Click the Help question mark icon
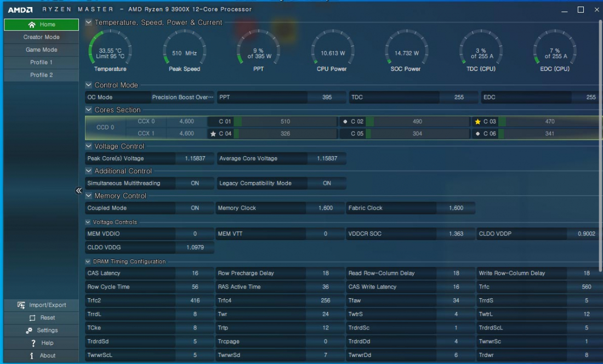The image size is (603, 364). coord(33,343)
